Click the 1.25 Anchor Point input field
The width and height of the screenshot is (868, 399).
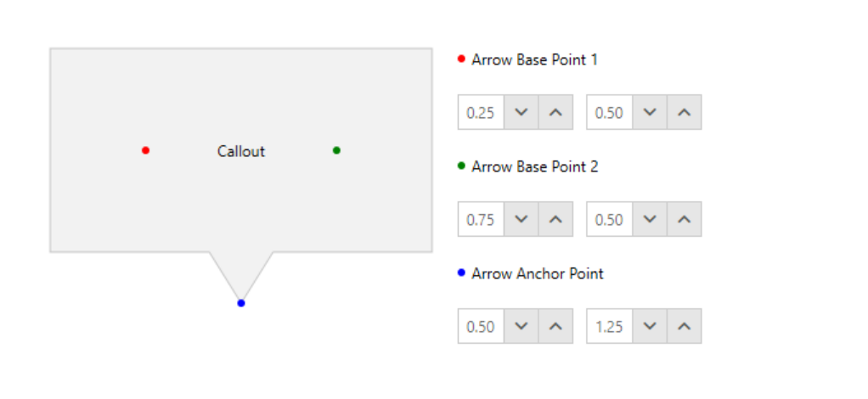[609, 326]
